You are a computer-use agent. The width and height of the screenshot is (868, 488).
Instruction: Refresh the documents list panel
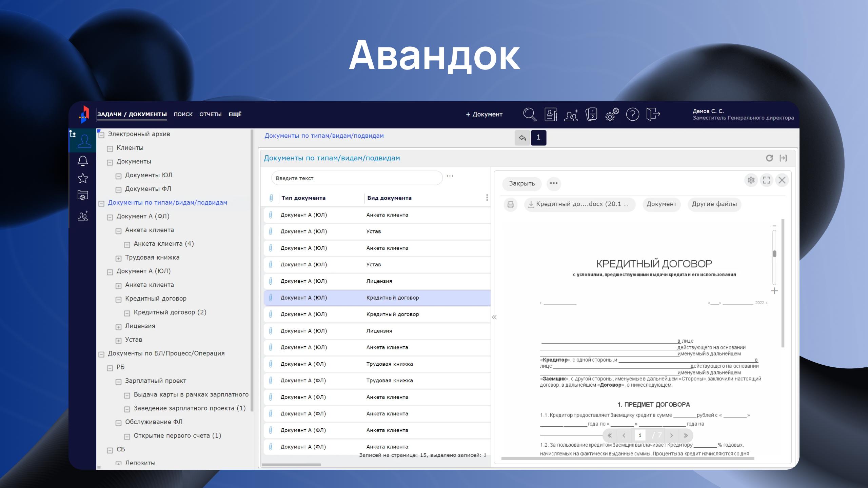(x=769, y=158)
